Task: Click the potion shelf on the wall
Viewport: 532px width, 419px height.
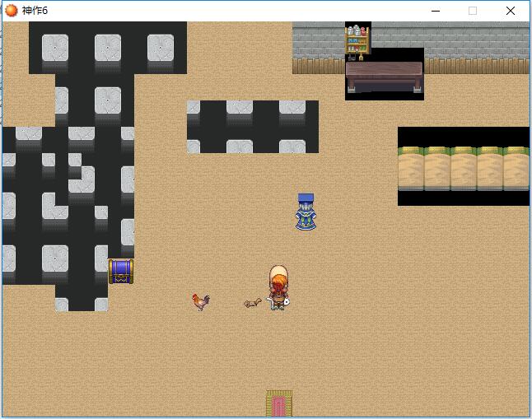Action: [357, 43]
